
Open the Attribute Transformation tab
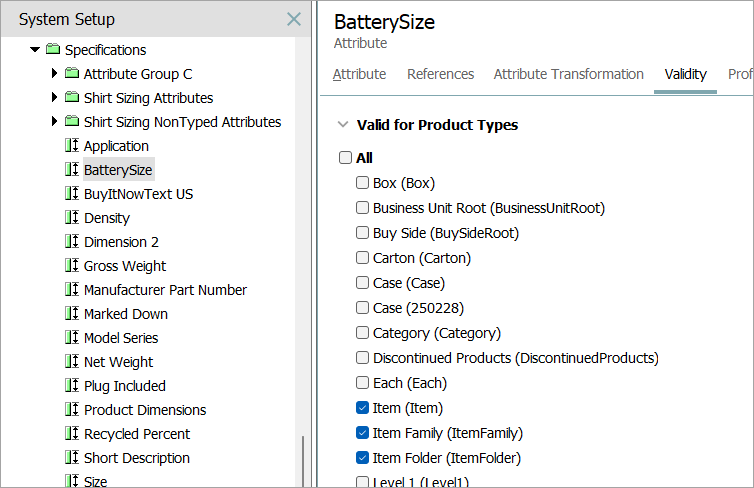568,74
